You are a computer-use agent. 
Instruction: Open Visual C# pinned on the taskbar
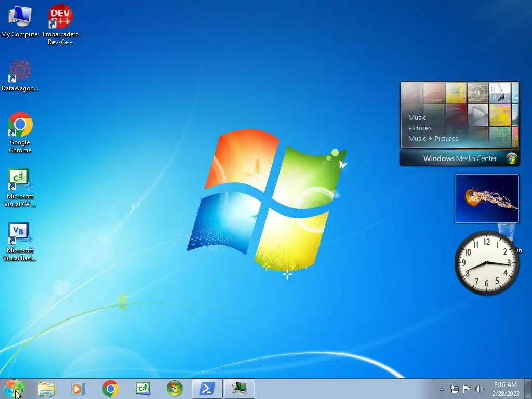(142, 389)
